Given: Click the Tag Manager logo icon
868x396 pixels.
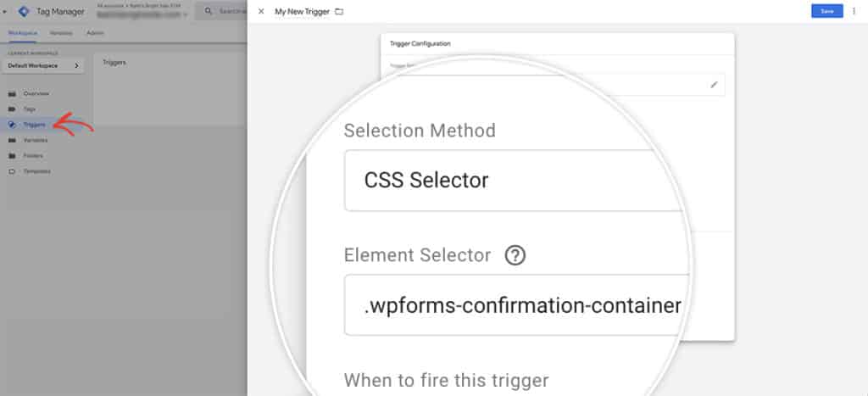Looking at the screenshot, I should pos(24,11).
